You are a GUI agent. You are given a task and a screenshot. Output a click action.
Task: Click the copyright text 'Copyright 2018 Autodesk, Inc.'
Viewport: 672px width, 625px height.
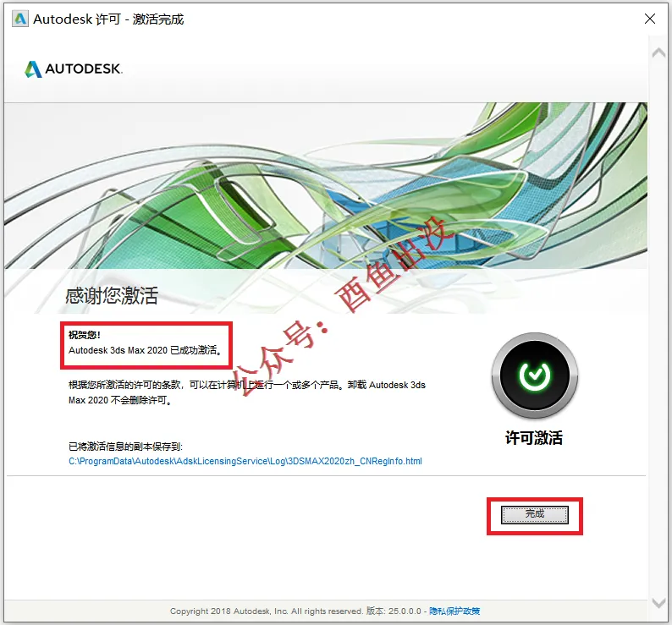pyautogui.click(x=229, y=611)
